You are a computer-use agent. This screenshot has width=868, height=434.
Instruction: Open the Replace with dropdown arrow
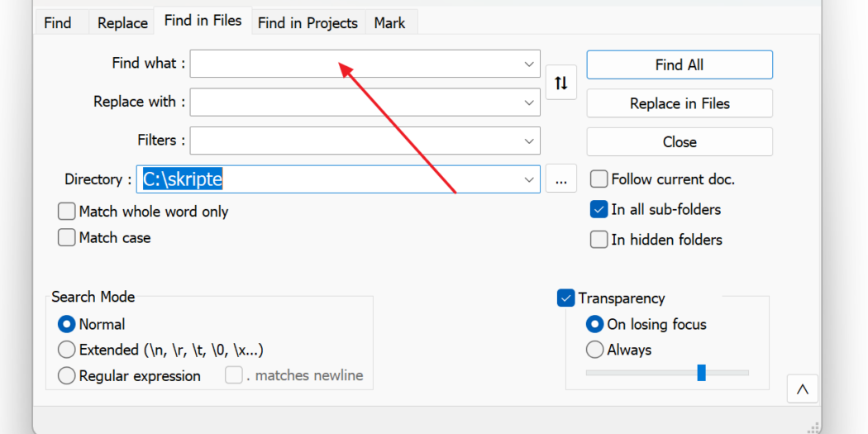529,103
